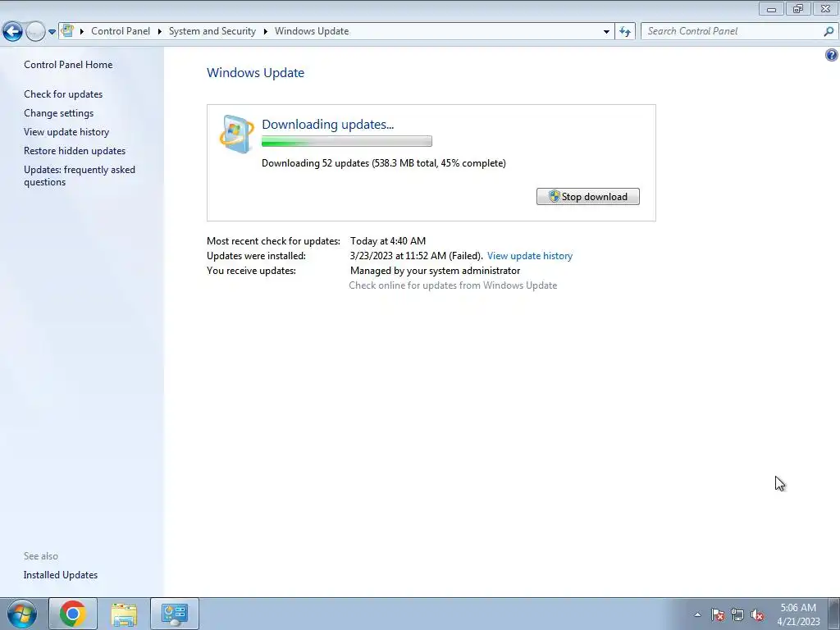The height and width of the screenshot is (630, 840).
Task: Click the search magnifier icon
Action: pos(829,31)
